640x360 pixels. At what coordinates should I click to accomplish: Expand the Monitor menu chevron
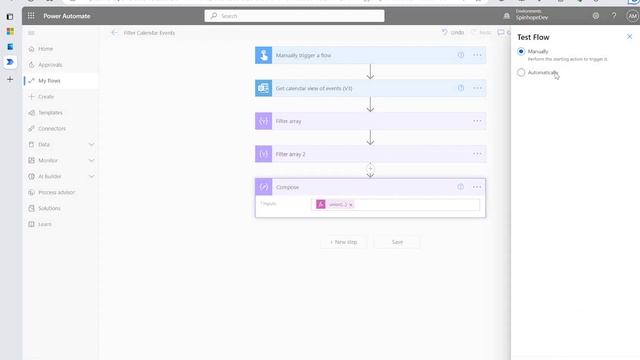coord(91,160)
